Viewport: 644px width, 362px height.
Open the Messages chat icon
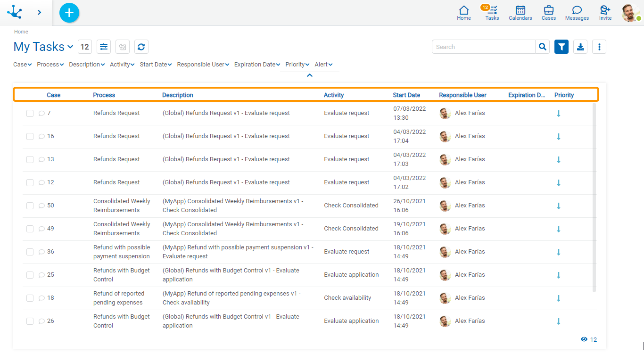pos(577,13)
